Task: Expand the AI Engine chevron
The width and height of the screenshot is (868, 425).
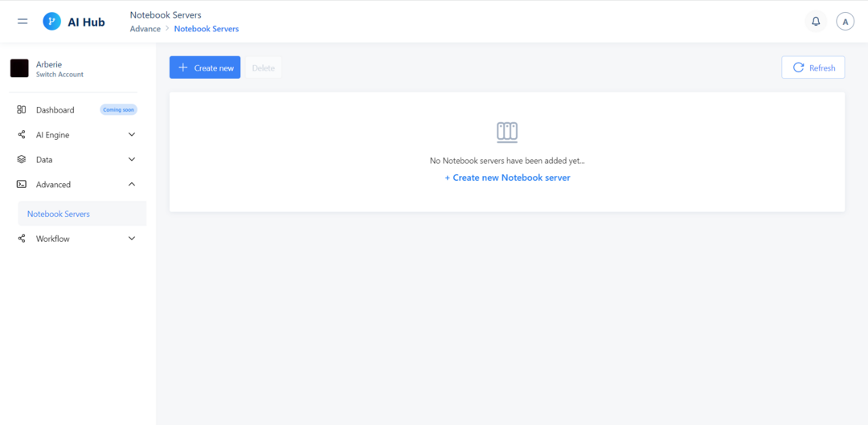Action: (132, 134)
